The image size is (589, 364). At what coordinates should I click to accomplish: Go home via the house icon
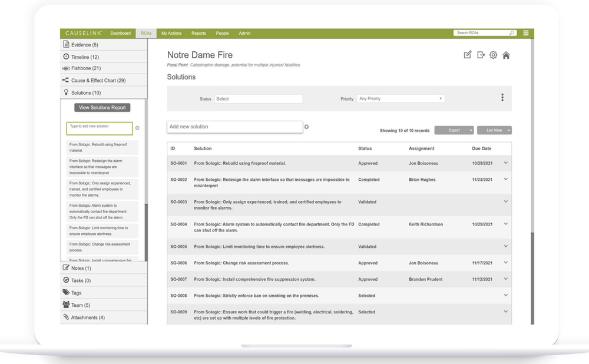coord(506,55)
